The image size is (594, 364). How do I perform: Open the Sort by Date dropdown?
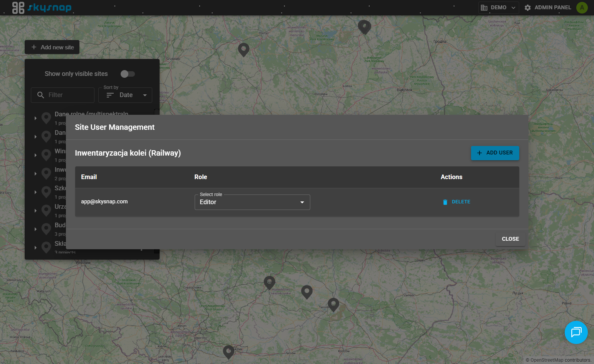click(125, 95)
